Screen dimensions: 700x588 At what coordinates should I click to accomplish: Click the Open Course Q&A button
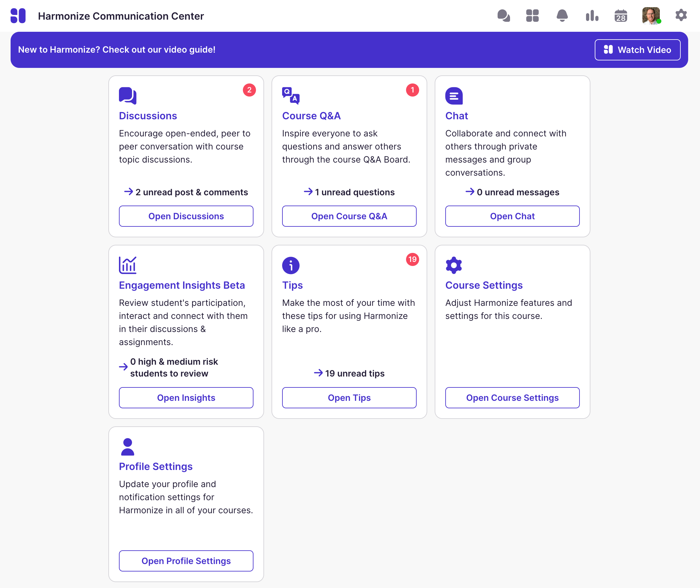(349, 216)
